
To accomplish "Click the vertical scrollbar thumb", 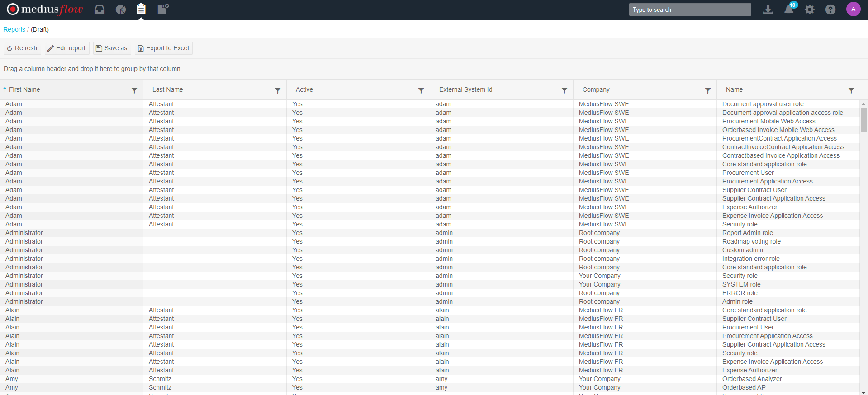I will [863, 120].
